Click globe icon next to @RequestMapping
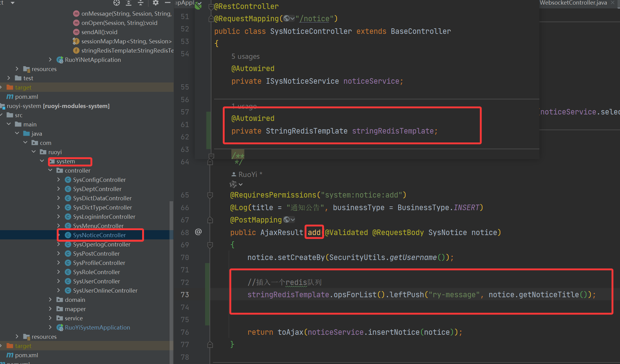This screenshot has width=620, height=364. tap(287, 18)
